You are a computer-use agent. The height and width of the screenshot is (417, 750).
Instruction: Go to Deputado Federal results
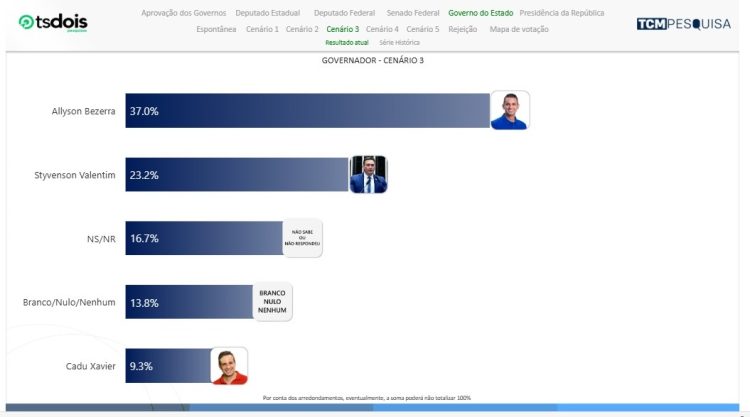point(344,13)
